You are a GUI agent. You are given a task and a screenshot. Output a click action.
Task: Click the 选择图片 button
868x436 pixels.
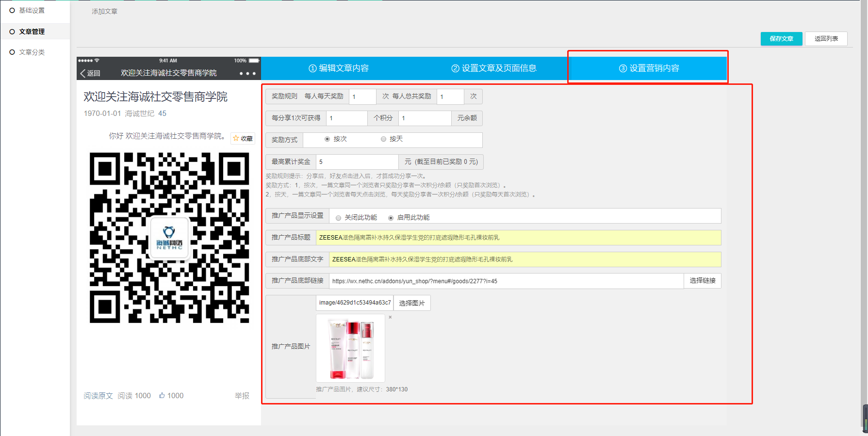(x=412, y=303)
